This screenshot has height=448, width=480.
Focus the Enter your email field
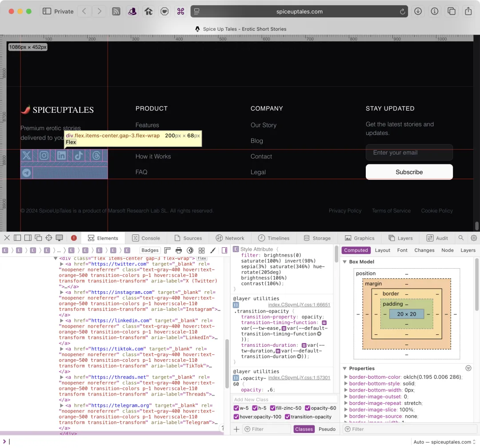click(409, 153)
